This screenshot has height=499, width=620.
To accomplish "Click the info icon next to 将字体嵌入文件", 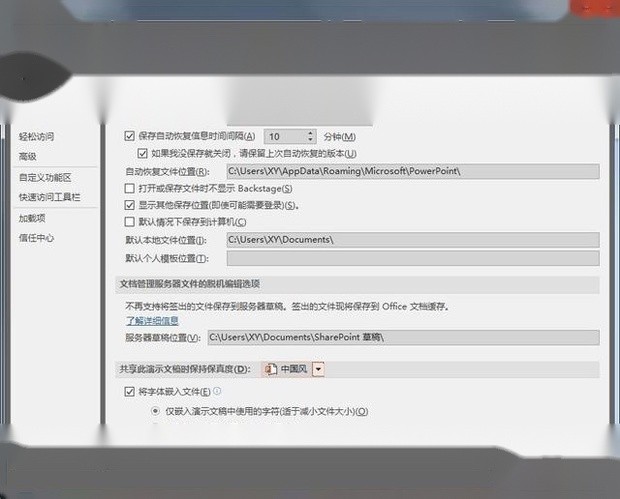I will (217, 392).
